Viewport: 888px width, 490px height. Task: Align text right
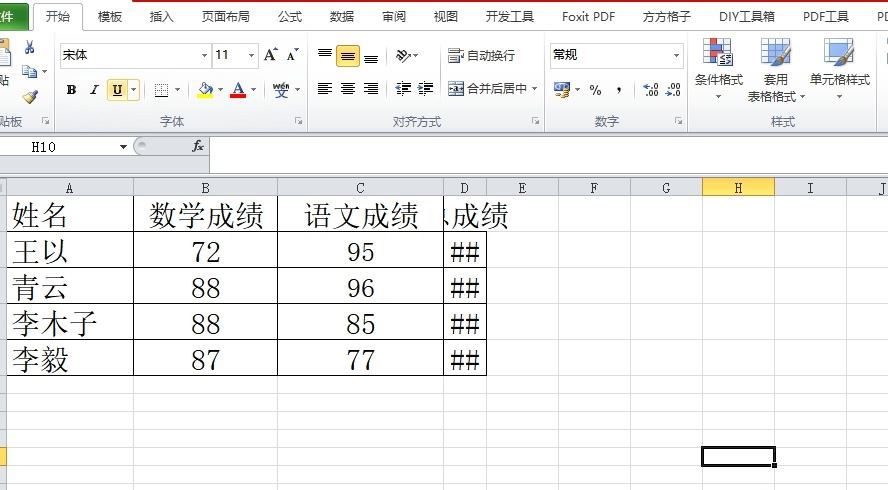pyautogui.click(x=371, y=88)
